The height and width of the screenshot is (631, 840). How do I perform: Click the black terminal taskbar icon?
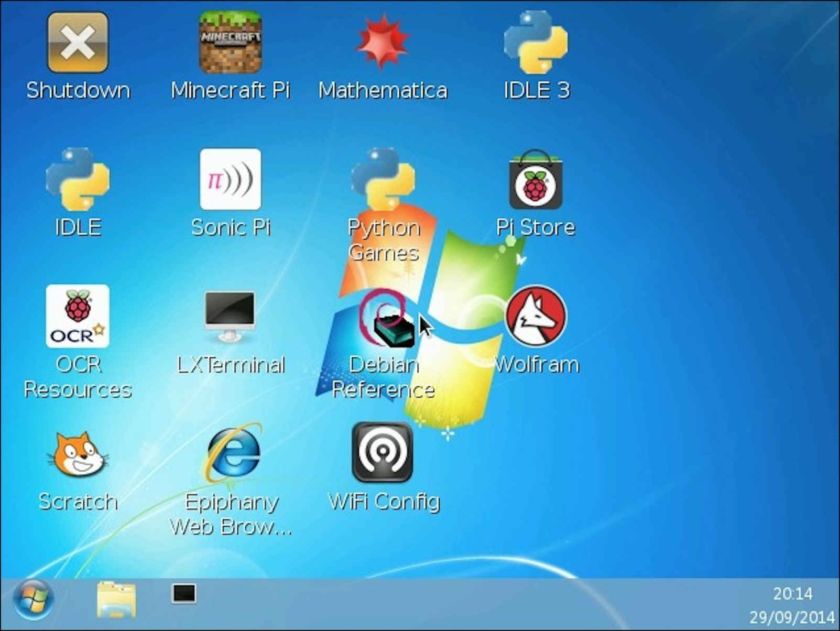click(184, 594)
